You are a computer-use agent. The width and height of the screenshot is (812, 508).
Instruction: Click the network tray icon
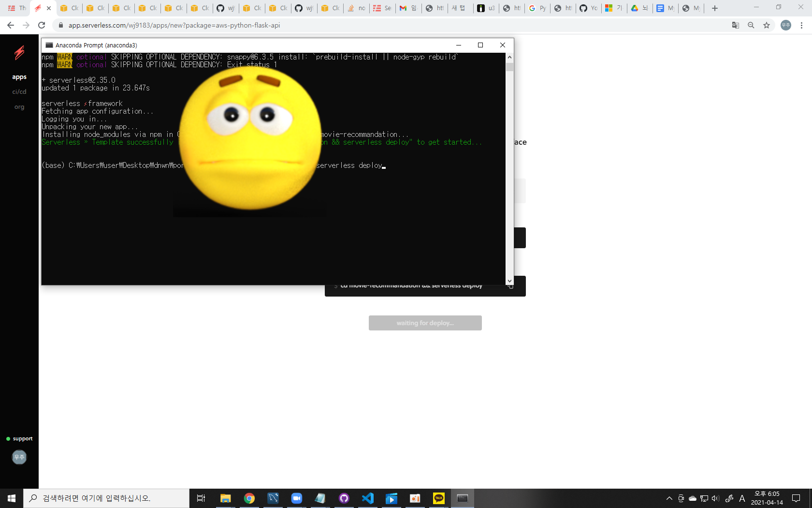click(x=704, y=498)
